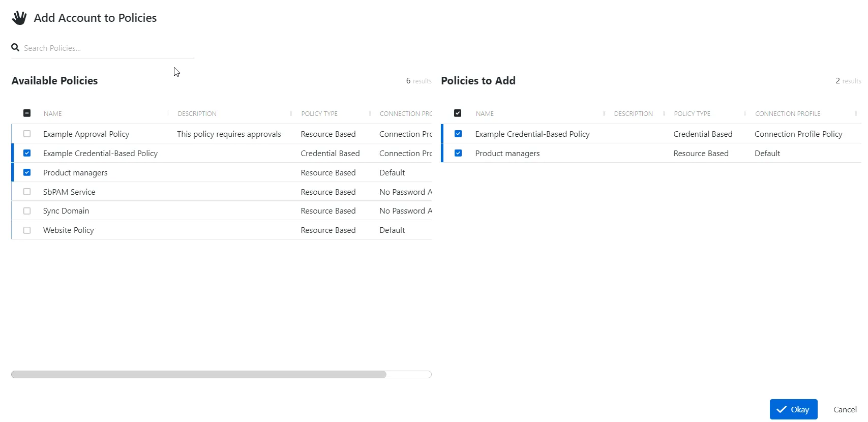Uncheck Product managers in Available Policies
This screenshot has width=868, height=422.
pos(27,172)
